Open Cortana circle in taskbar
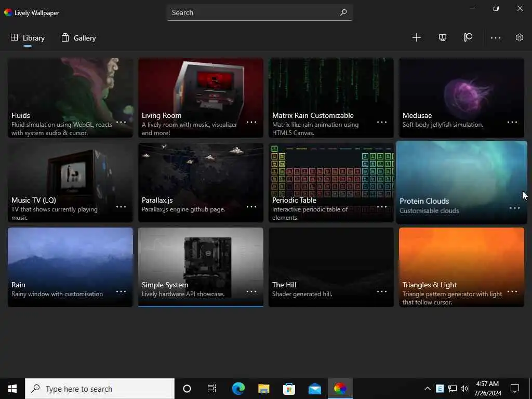 tap(187, 389)
